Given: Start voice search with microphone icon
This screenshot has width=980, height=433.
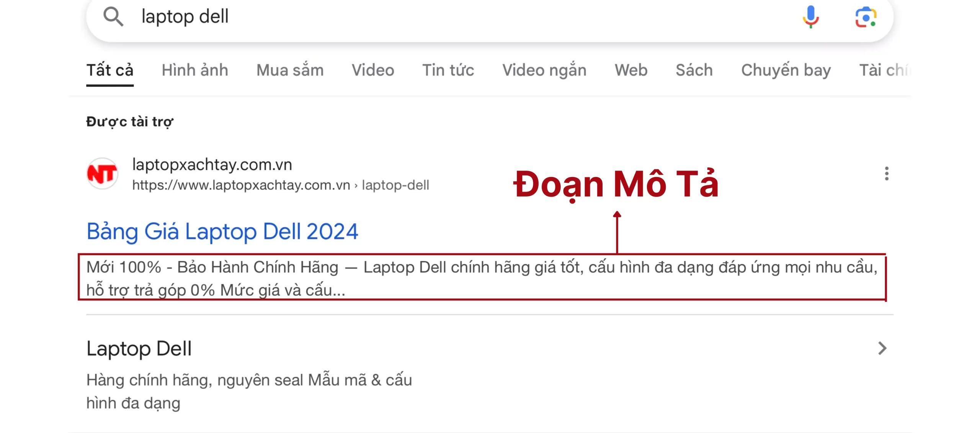Looking at the screenshot, I should (810, 17).
